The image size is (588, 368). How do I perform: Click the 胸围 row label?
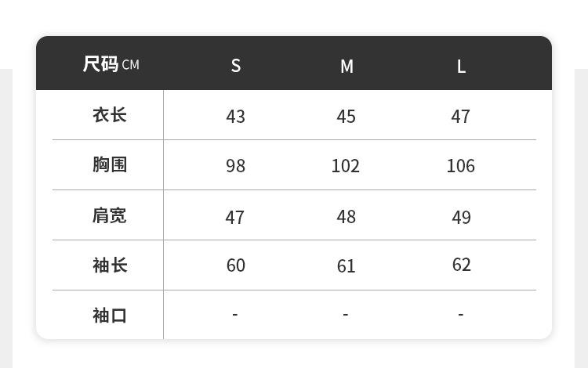(x=110, y=164)
